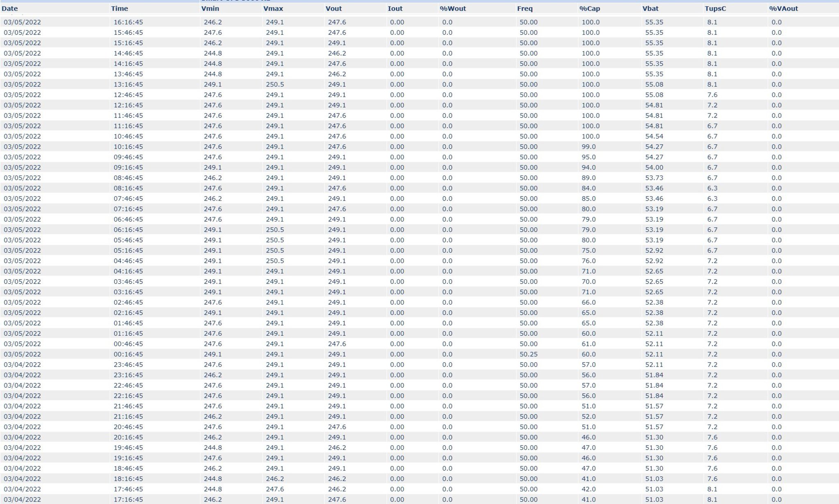The height and width of the screenshot is (504, 839).
Task: Click %Cap 70.0 in the 03:46:45 row
Action: (589, 282)
